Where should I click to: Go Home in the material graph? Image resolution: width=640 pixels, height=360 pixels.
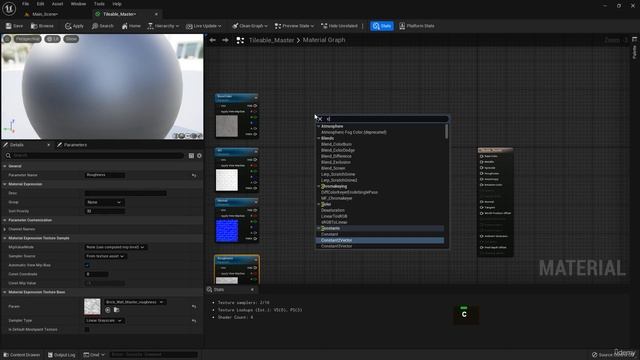point(131,26)
